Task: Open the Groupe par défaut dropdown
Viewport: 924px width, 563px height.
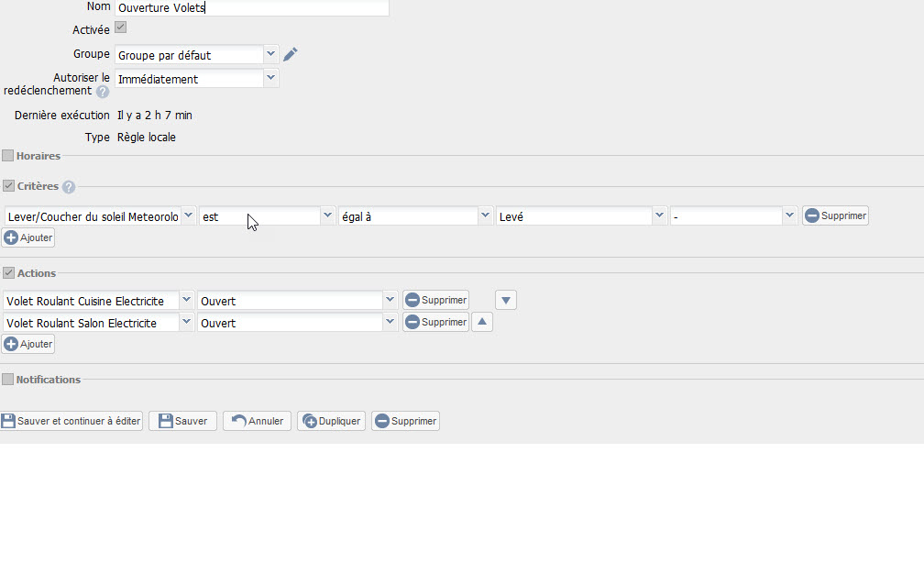Action: pyautogui.click(x=270, y=54)
